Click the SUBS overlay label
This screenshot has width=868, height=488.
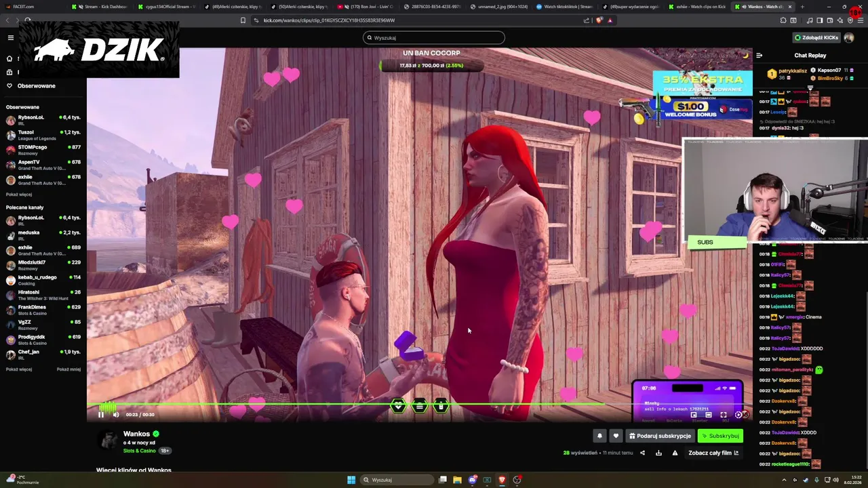point(705,242)
